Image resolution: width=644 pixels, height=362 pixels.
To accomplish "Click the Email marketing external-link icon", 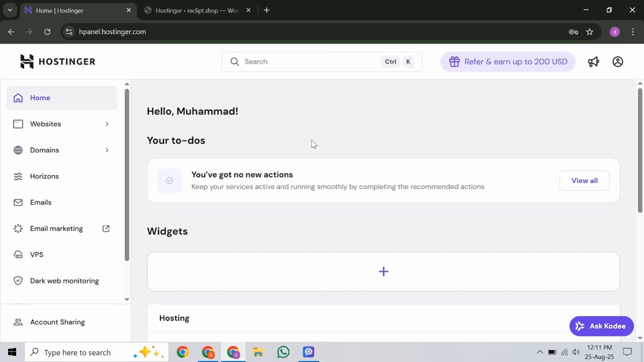I will pos(106,228).
